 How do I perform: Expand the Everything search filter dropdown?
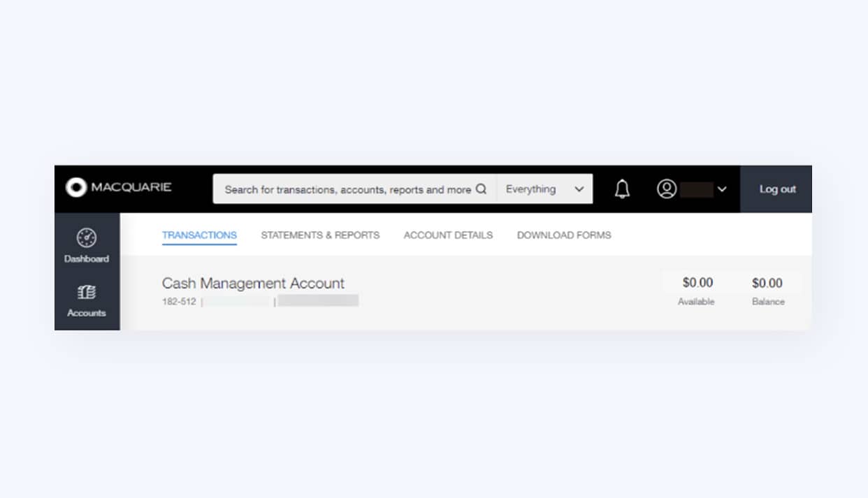[544, 189]
